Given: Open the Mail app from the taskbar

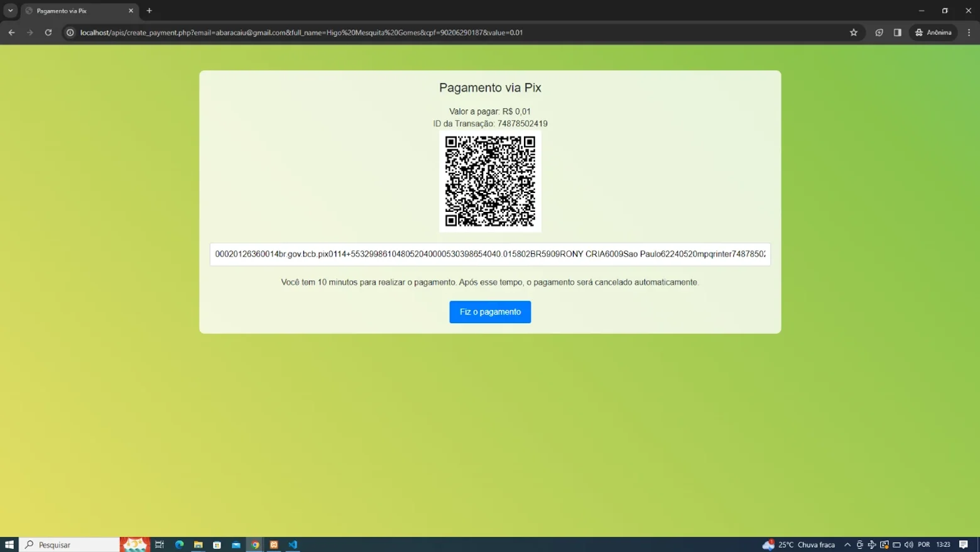Looking at the screenshot, I should pos(236,544).
